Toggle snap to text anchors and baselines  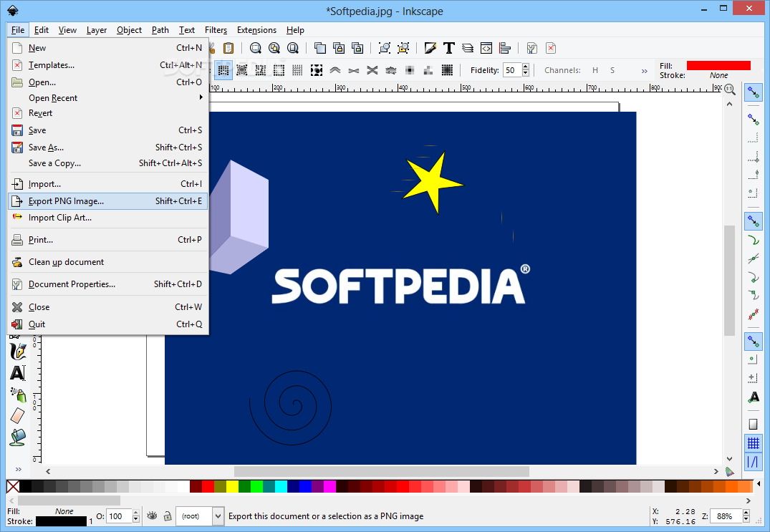coord(754,397)
